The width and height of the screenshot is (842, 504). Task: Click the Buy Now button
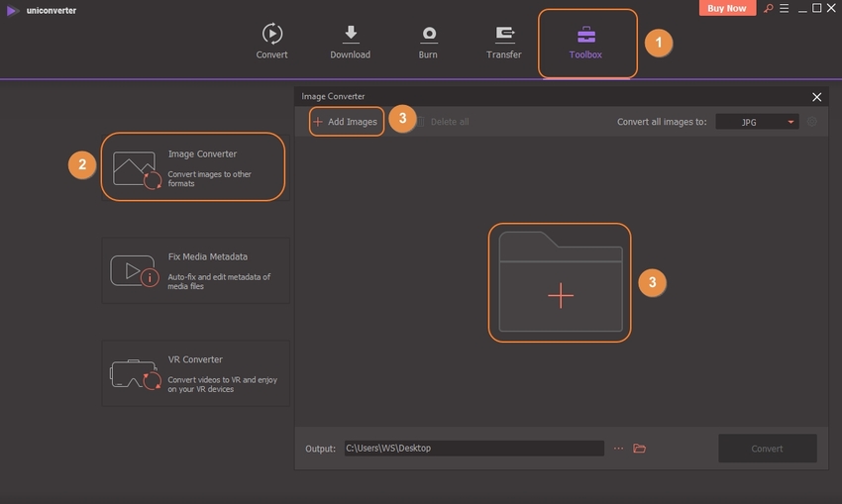coord(728,8)
